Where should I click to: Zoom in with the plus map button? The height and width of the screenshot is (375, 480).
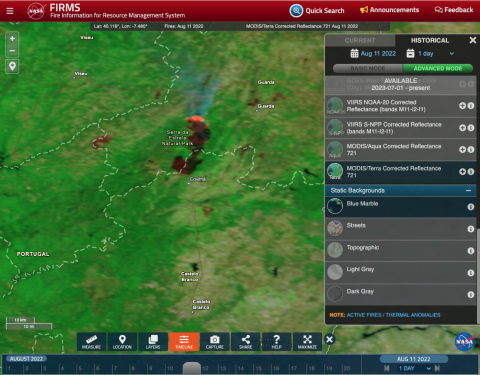12,39
